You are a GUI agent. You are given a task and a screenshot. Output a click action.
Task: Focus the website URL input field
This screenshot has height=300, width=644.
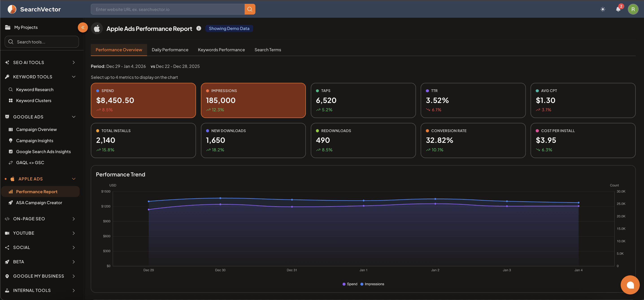(x=168, y=9)
